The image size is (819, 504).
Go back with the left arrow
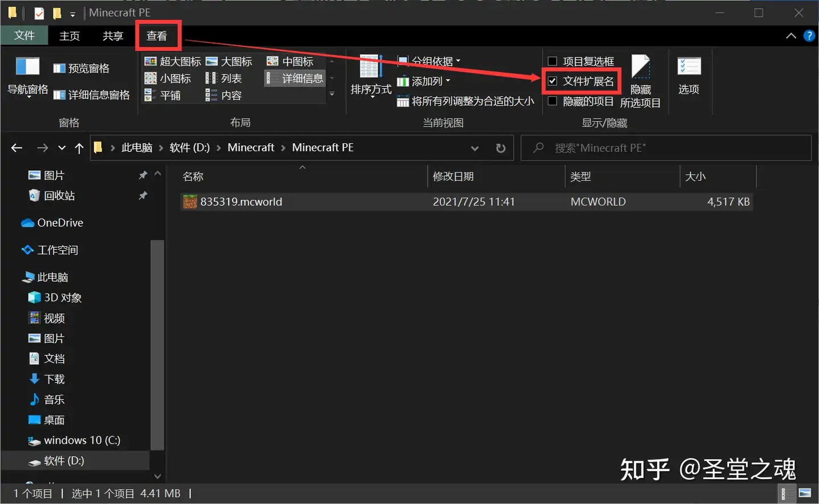click(x=16, y=148)
